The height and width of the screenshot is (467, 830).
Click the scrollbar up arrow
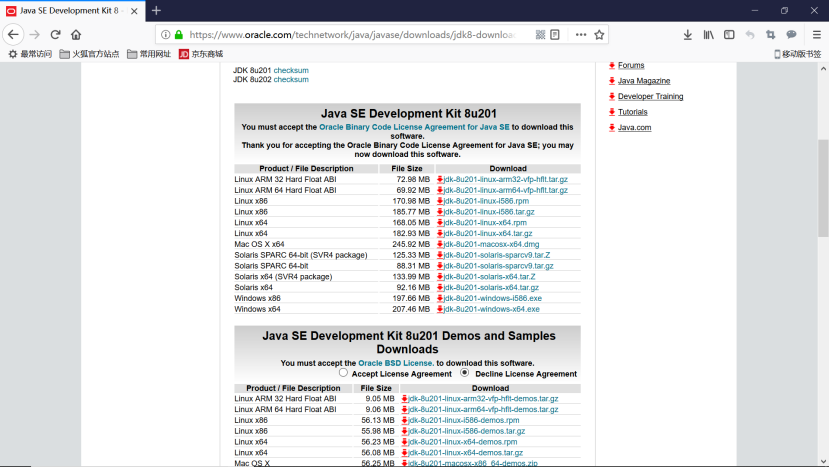coord(823,69)
